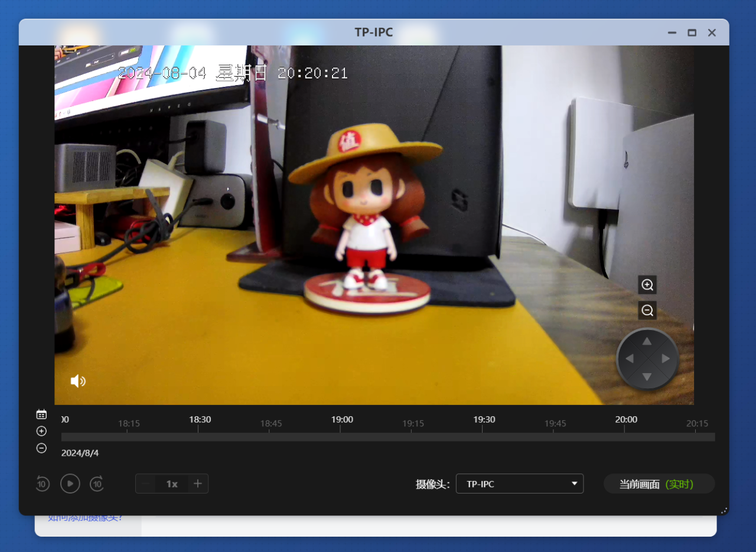756x552 pixels.
Task: Maximize the TP-IPC window
Action: [x=692, y=33]
